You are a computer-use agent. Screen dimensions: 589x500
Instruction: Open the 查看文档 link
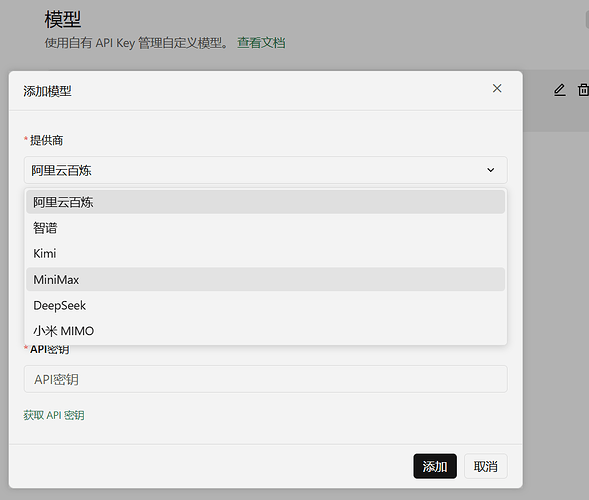pos(261,43)
